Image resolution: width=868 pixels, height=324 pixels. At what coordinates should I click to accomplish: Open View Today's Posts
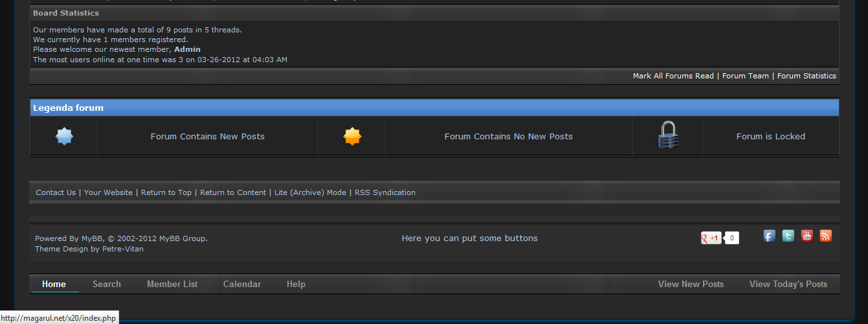(788, 284)
